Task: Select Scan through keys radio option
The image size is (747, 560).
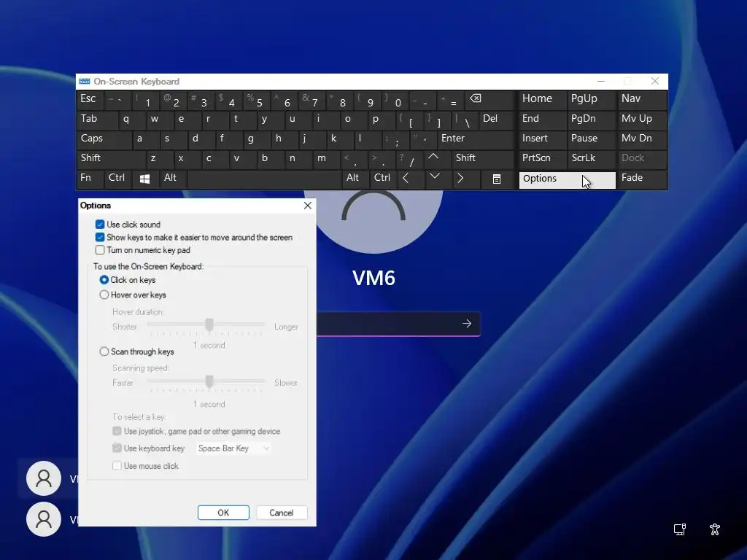Action: click(104, 351)
